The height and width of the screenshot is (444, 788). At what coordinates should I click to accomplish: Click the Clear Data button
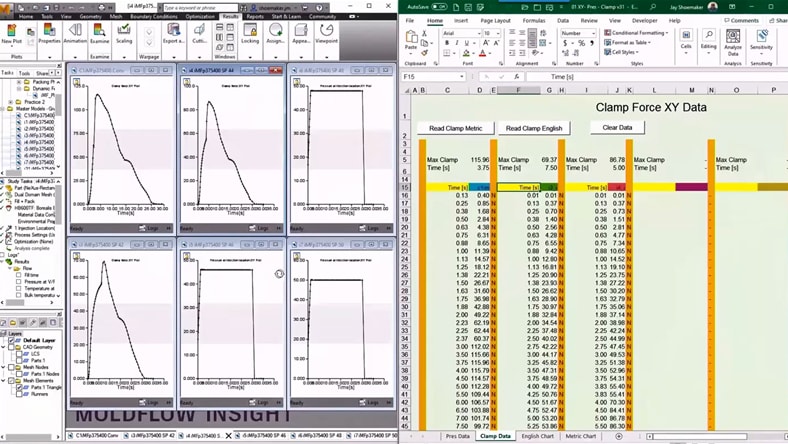(617, 127)
